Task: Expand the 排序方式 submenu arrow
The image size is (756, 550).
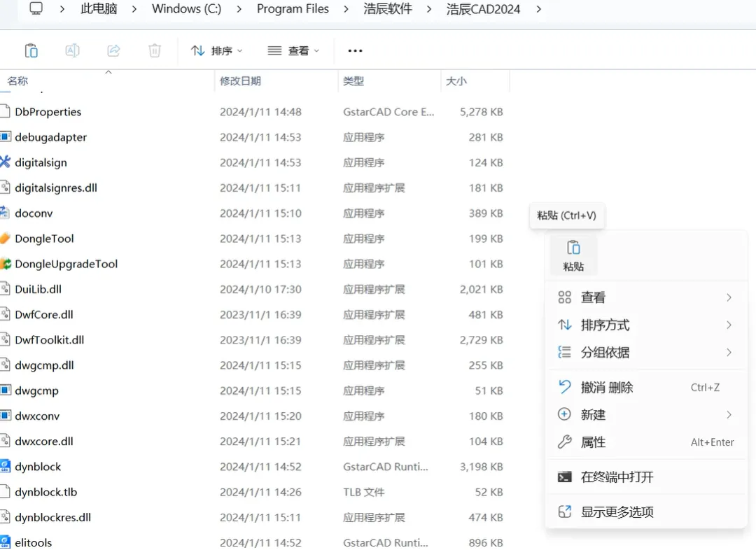Action: point(729,325)
